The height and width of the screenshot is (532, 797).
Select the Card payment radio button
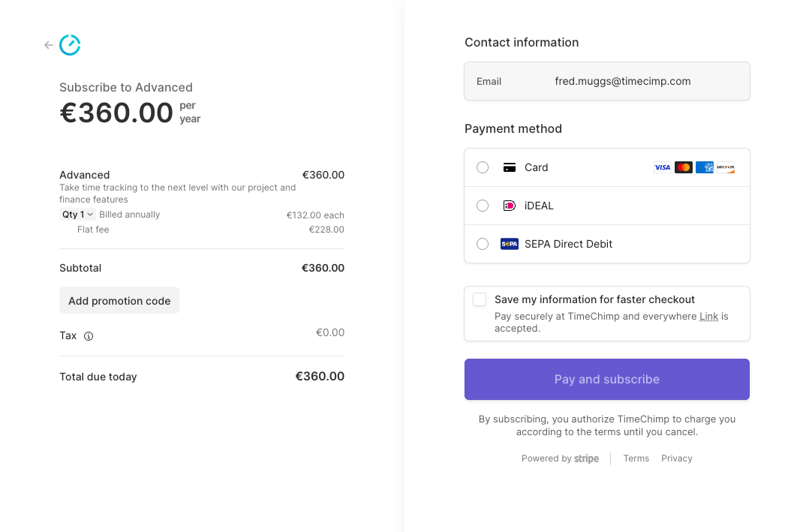tap(483, 167)
